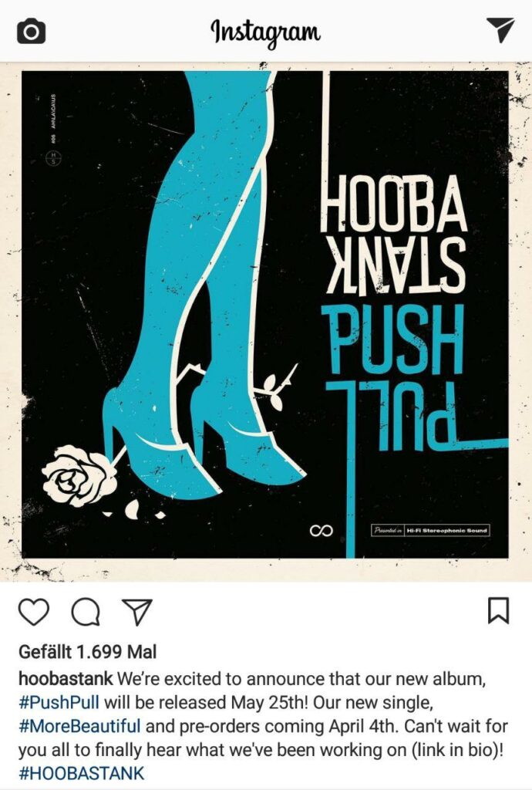Open direct messages paper plane icon
This screenshot has height=790, width=532.
tap(500, 30)
